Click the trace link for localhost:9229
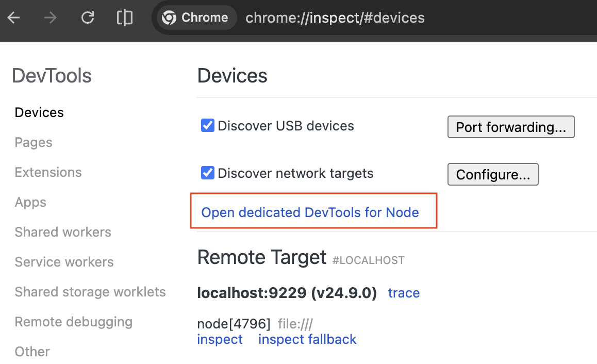This screenshot has height=364, width=597. (x=404, y=293)
